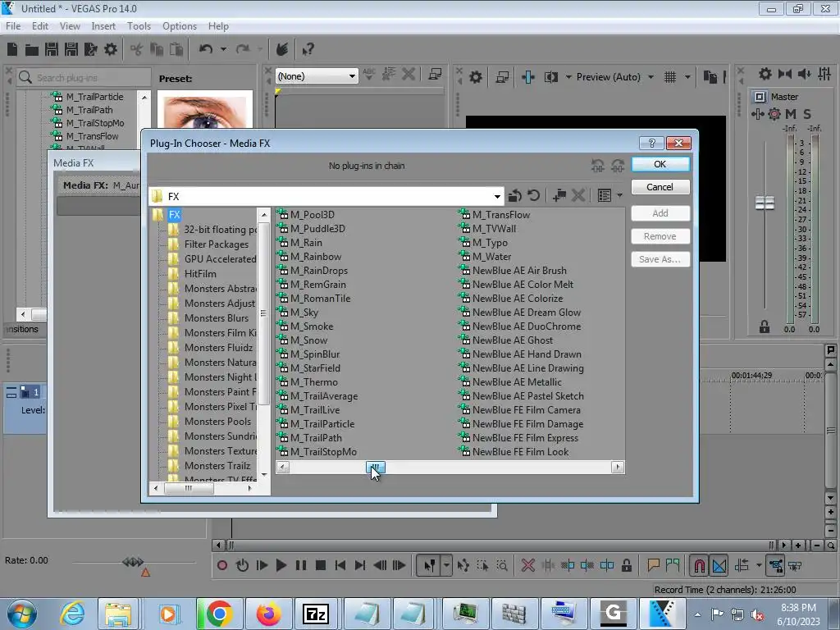Click the Save As... button
The width and height of the screenshot is (840, 630).
coord(660,259)
